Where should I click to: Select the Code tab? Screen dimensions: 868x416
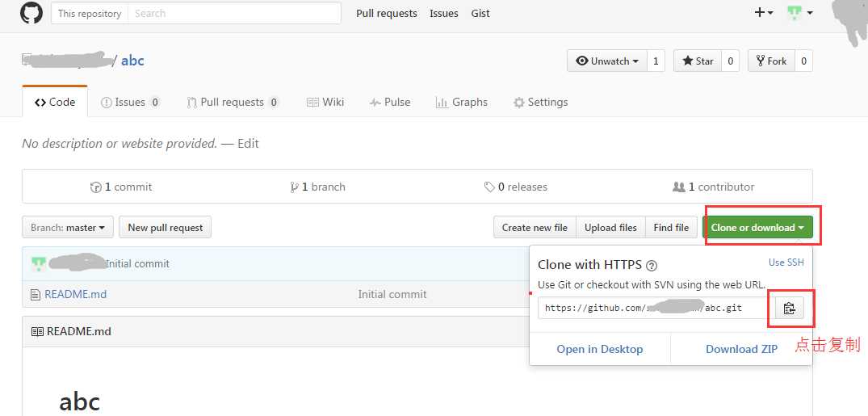(55, 102)
